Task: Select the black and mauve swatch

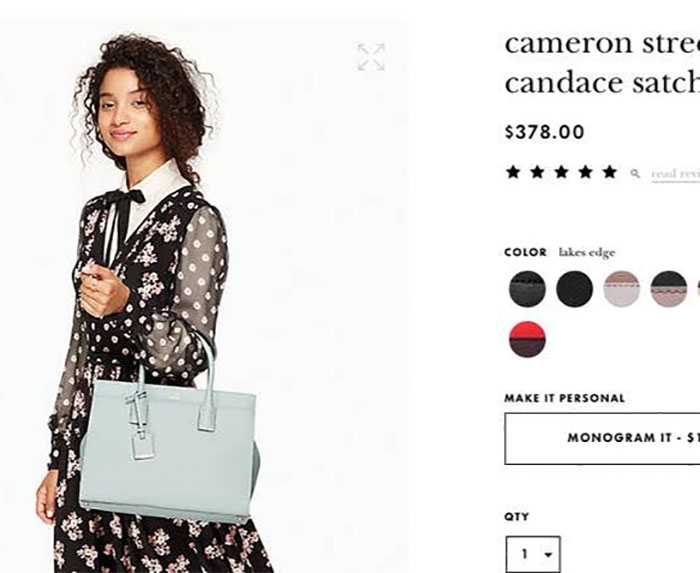Action: [669, 289]
